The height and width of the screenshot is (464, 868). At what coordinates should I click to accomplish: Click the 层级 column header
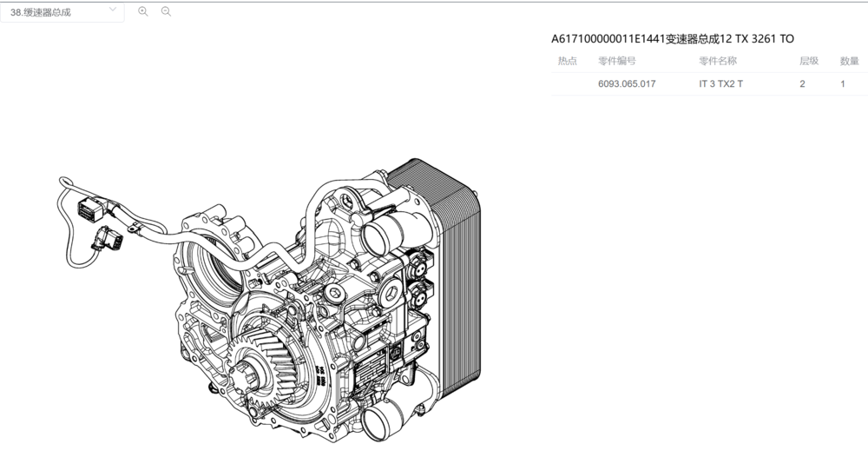tap(809, 61)
